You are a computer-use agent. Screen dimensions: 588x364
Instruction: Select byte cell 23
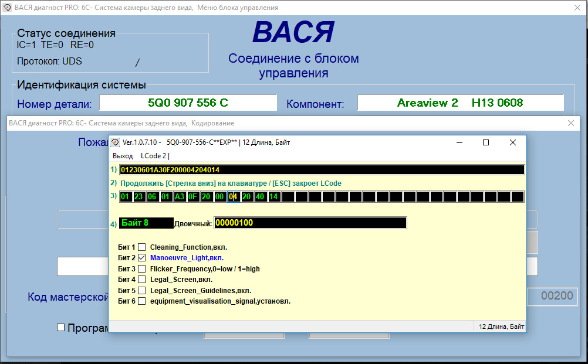(x=139, y=196)
